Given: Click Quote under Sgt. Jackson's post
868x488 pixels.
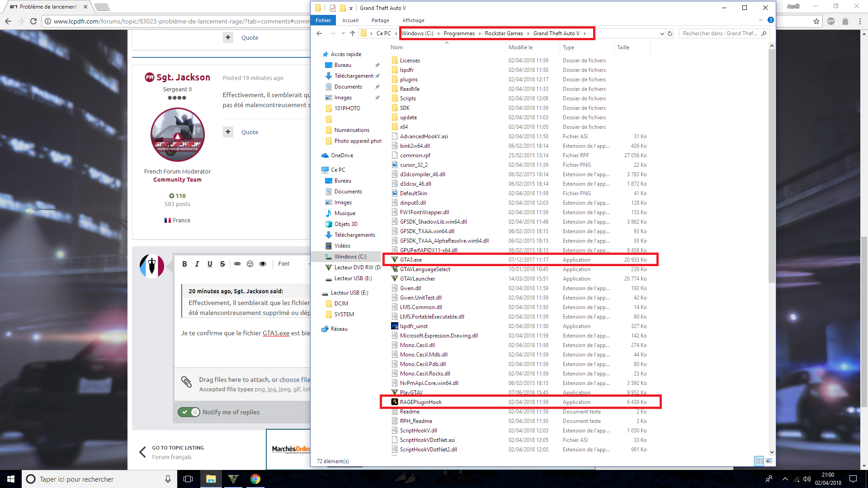Looking at the screenshot, I should point(250,132).
